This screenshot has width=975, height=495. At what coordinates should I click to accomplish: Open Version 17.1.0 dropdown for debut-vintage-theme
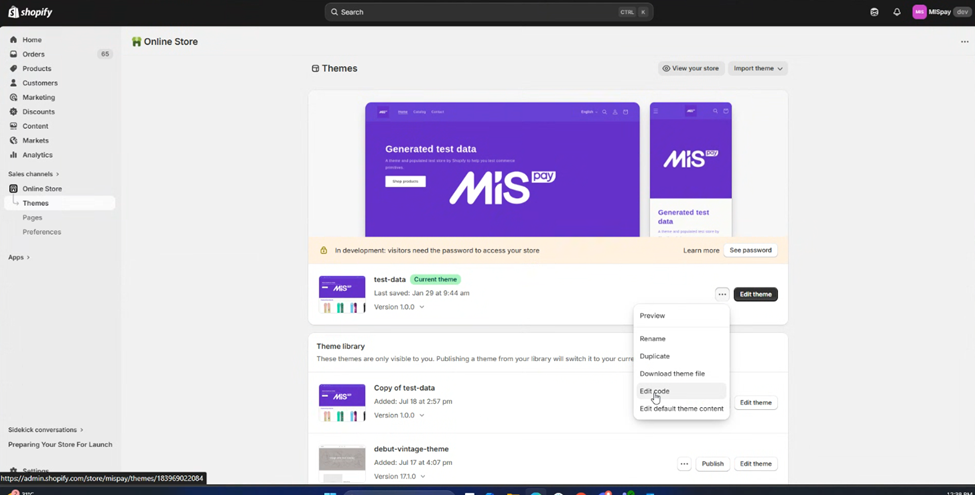[x=399, y=476]
